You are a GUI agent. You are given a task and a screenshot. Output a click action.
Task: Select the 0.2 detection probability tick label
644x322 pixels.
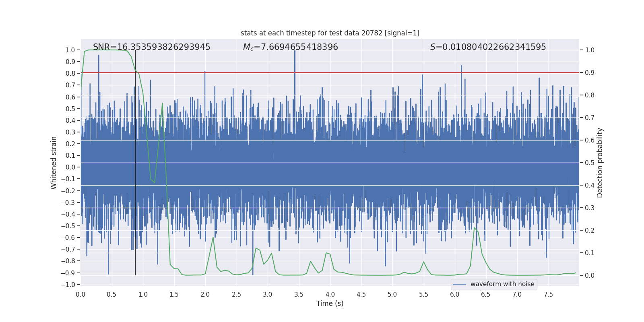590,231
